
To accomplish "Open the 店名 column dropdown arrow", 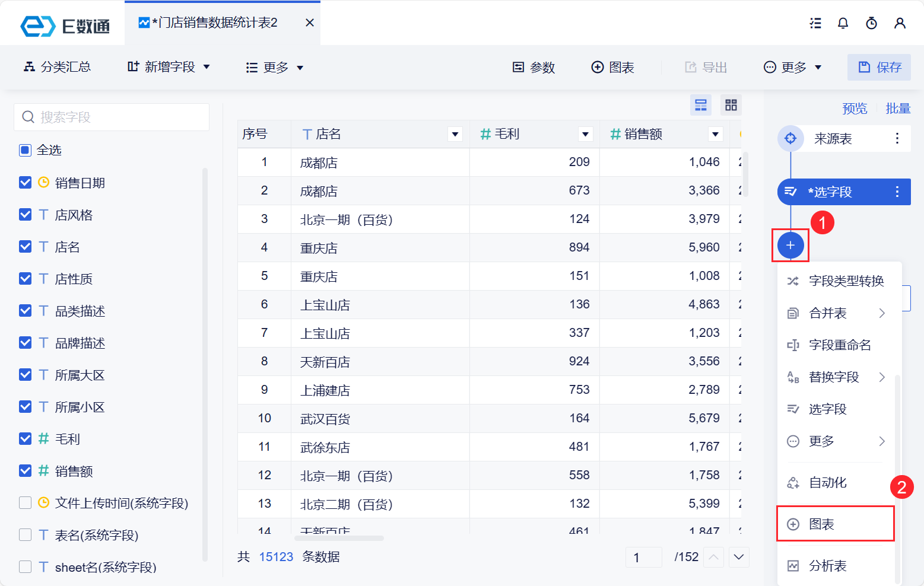I will pos(455,134).
